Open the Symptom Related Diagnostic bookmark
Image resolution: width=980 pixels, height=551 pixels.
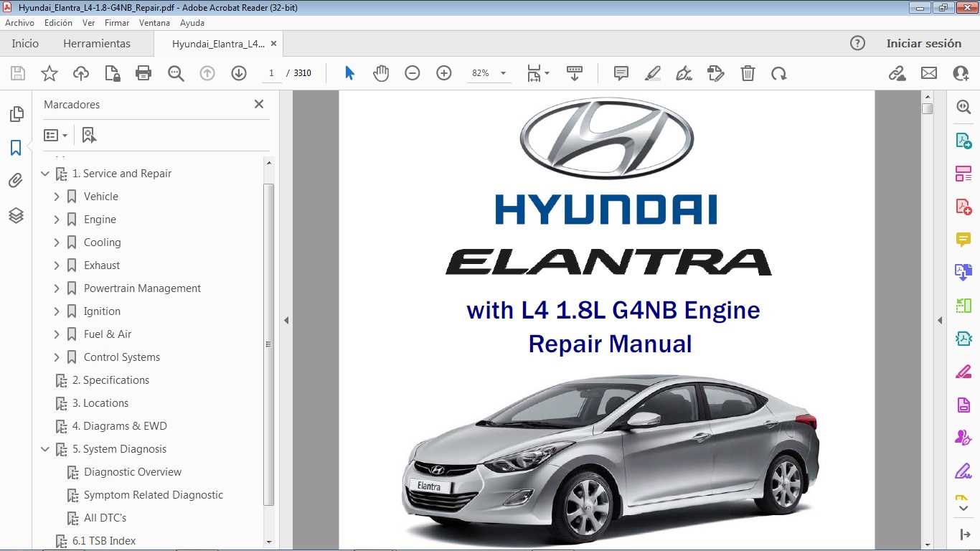pyautogui.click(x=153, y=495)
